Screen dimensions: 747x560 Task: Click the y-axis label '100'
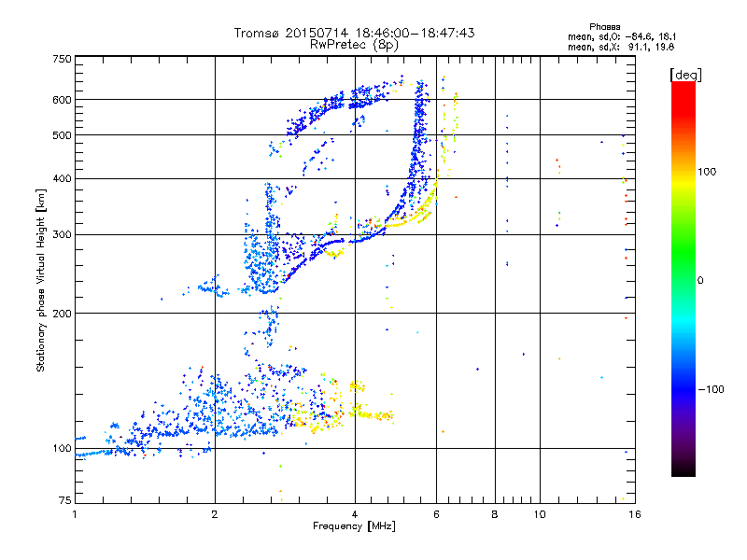(62, 449)
